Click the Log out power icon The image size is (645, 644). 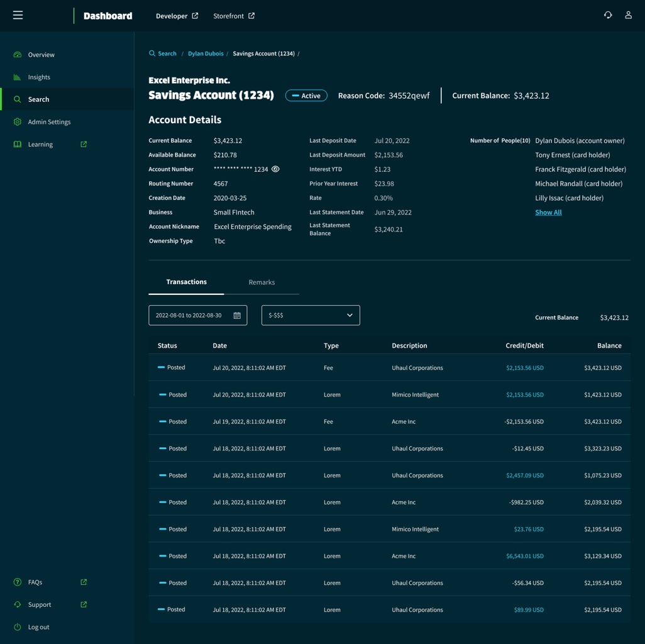[x=18, y=627]
